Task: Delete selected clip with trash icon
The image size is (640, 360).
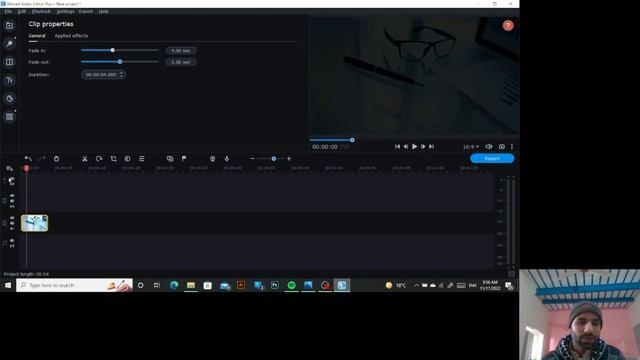Action: (x=56, y=159)
